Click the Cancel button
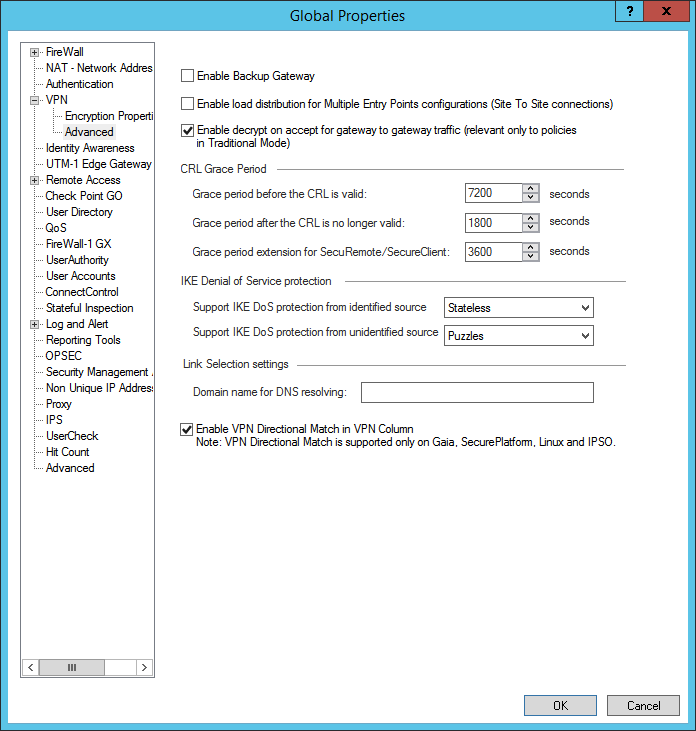This screenshot has height=731, width=696. (643, 705)
